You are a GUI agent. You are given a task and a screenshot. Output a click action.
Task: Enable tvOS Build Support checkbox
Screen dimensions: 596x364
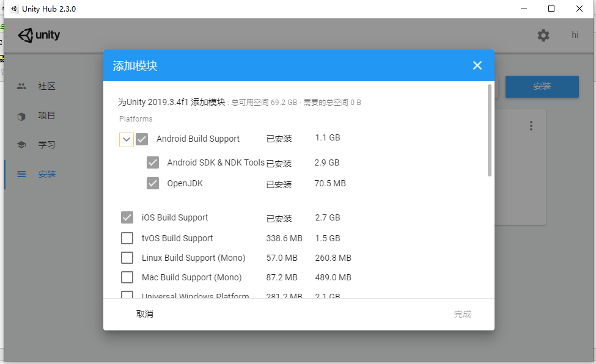pos(127,238)
